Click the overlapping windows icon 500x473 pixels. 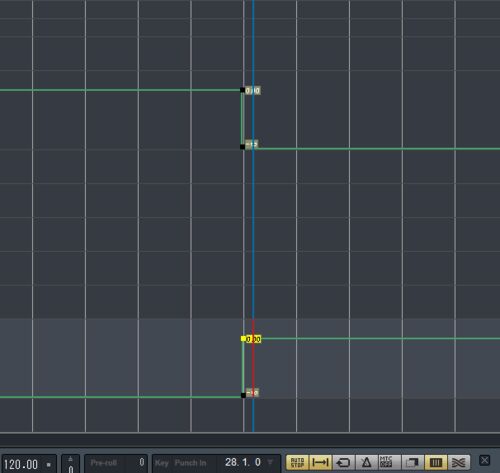tap(413, 463)
